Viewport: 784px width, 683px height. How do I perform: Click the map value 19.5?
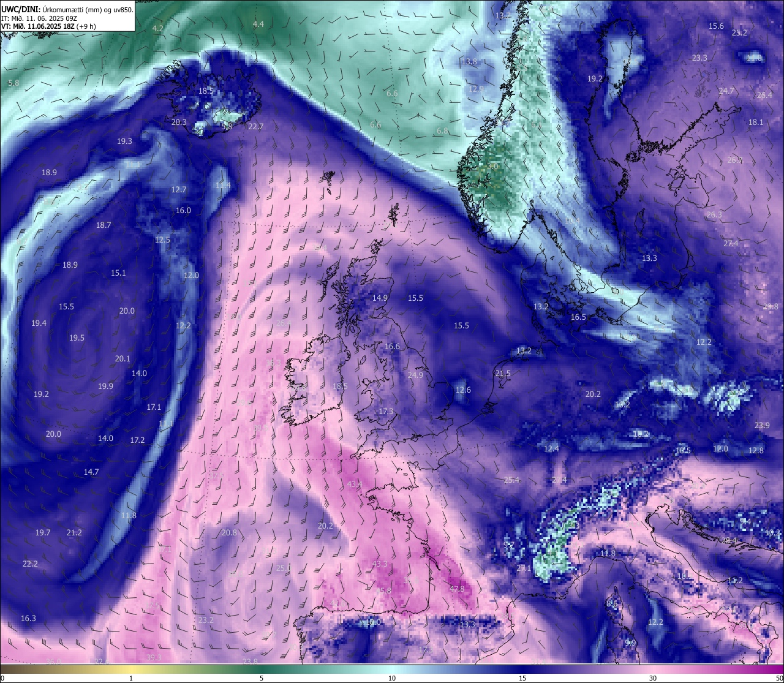[x=77, y=338]
